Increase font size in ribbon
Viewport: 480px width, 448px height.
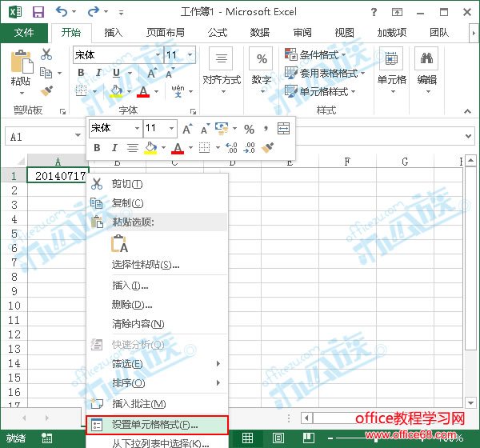click(153, 73)
